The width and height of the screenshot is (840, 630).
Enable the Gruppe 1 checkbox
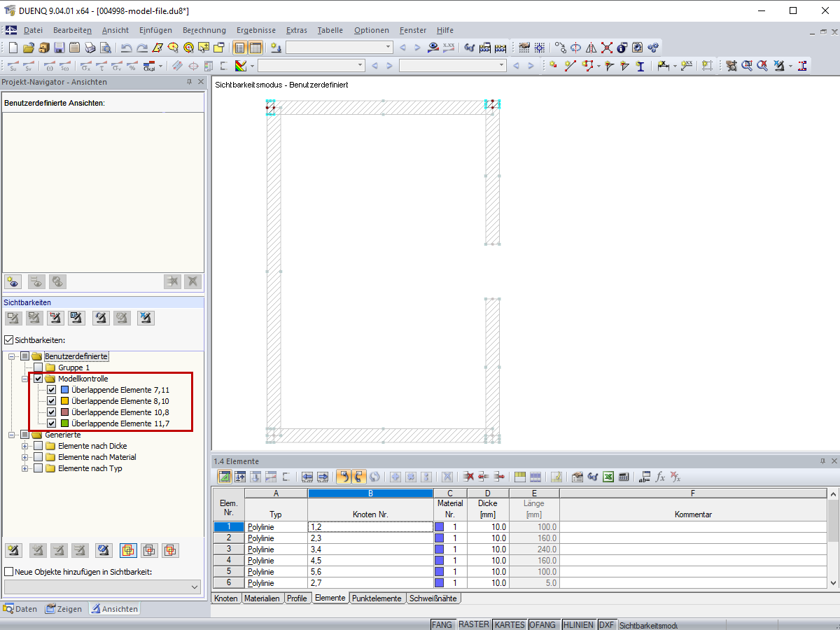(38, 367)
